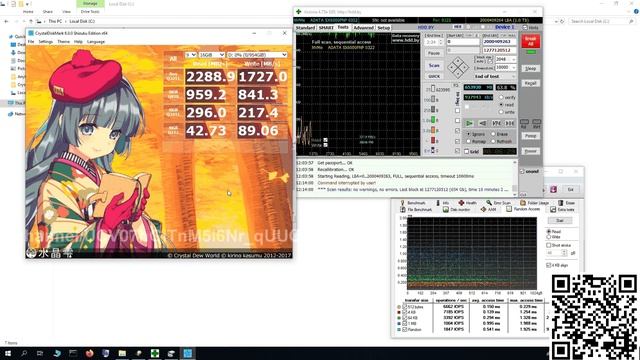Select Refresh radio in Victoria

click(x=493, y=141)
